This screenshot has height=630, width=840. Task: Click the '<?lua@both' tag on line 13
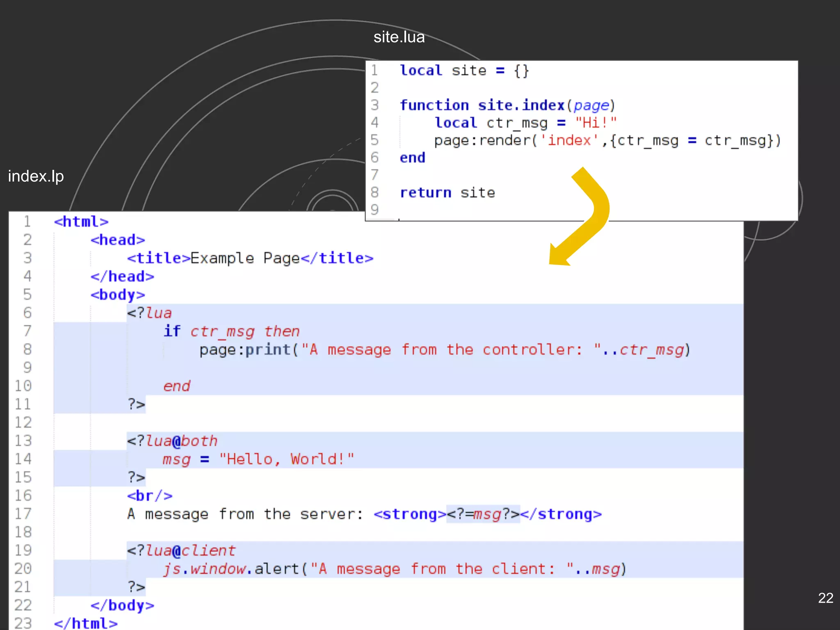coord(172,441)
